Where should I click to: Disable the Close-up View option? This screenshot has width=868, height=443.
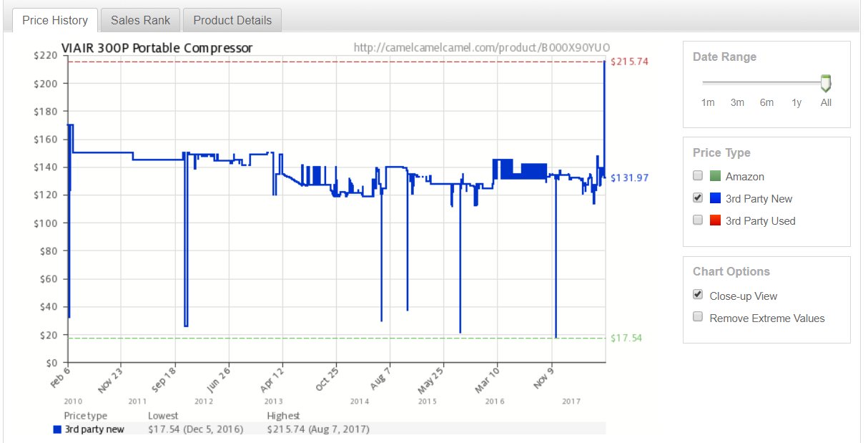[x=698, y=295]
